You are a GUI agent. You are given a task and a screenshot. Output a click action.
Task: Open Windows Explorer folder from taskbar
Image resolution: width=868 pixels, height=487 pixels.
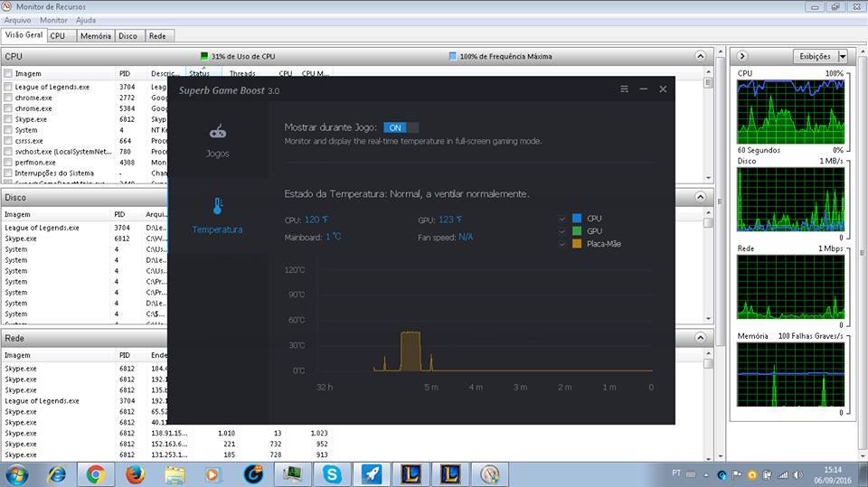tap(175, 475)
